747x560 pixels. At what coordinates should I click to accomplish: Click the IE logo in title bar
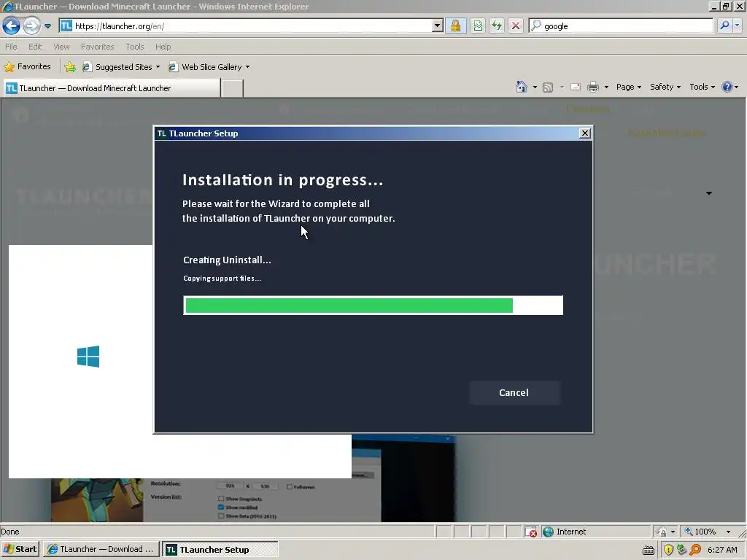[x=7, y=6]
